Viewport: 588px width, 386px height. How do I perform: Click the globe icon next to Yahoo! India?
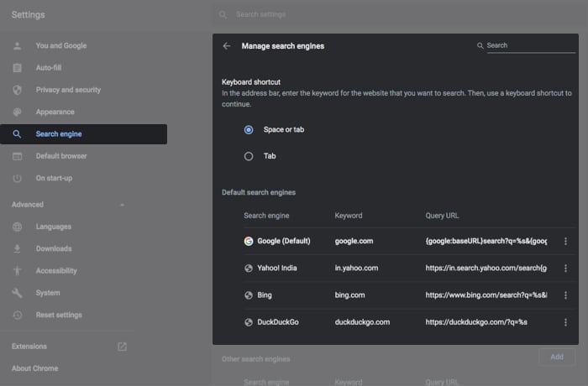pos(249,268)
